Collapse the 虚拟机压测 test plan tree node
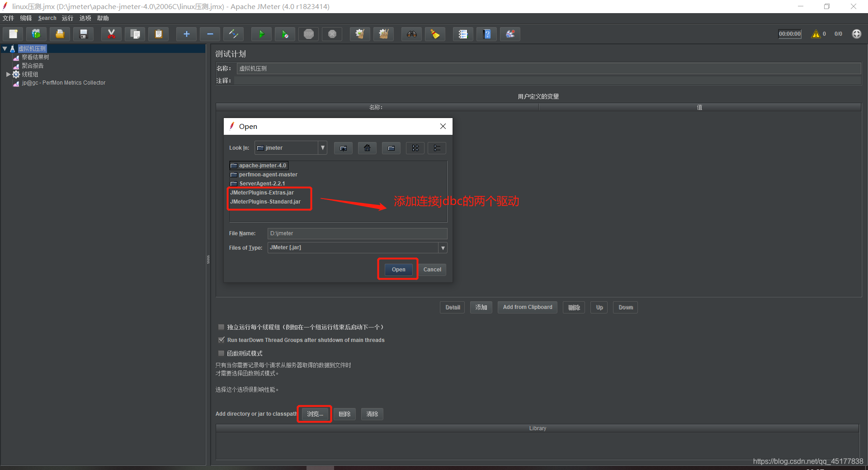This screenshot has width=868, height=470. [x=5, y=48]
